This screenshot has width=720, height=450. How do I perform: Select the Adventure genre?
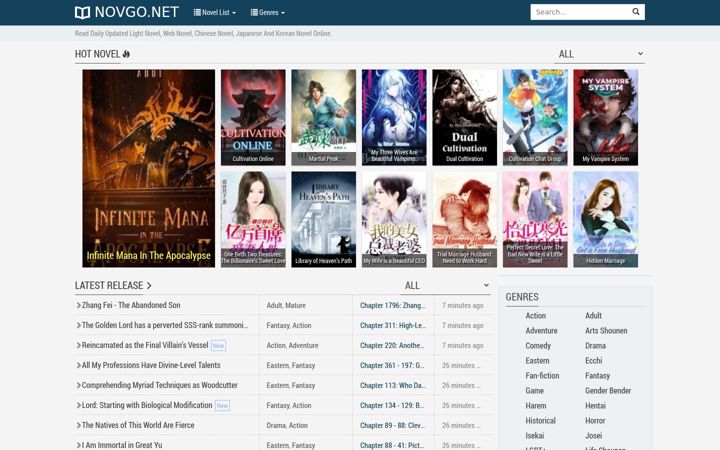541,331
